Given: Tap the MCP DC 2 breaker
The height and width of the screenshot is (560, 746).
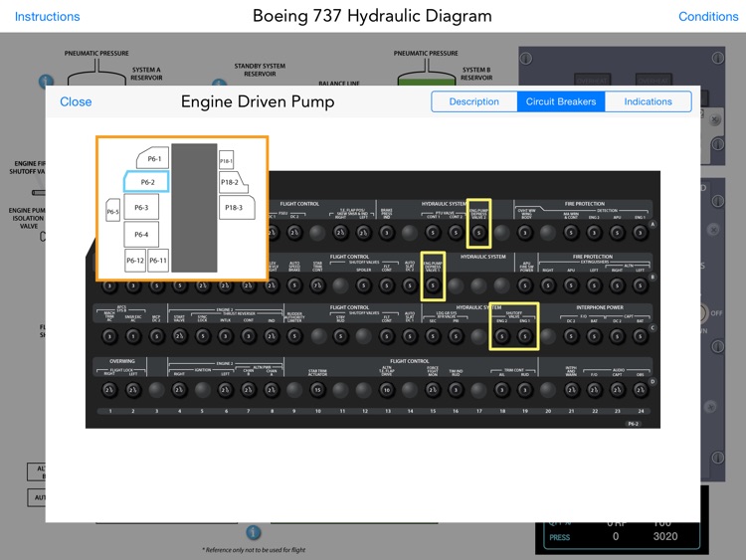Looking at the screenshot, I should 156,336.
